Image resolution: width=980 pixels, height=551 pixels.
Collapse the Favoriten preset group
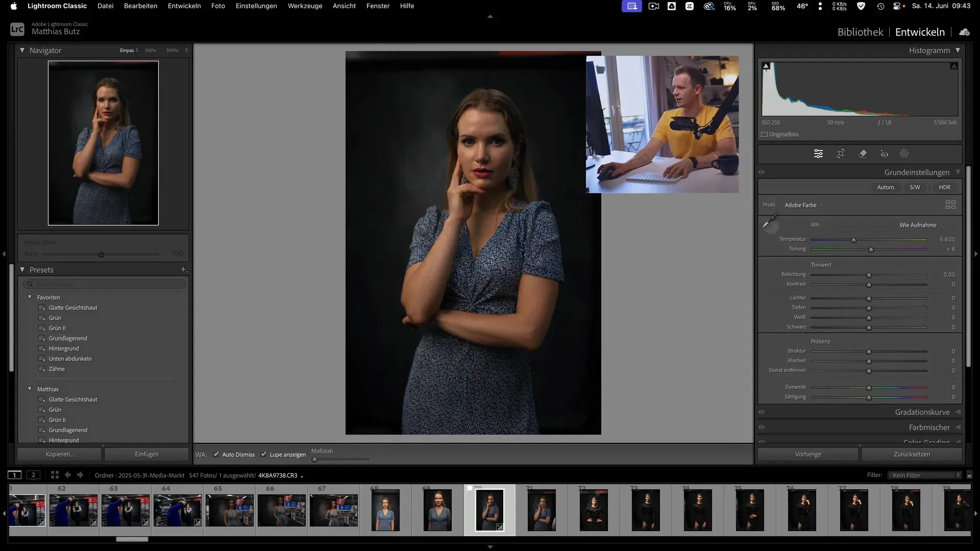click(30, 297)
